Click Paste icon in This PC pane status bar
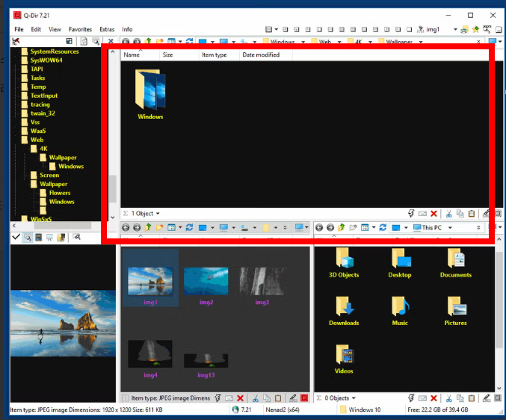The height and width of the screenshot is (420, 506). pos(472,398)
